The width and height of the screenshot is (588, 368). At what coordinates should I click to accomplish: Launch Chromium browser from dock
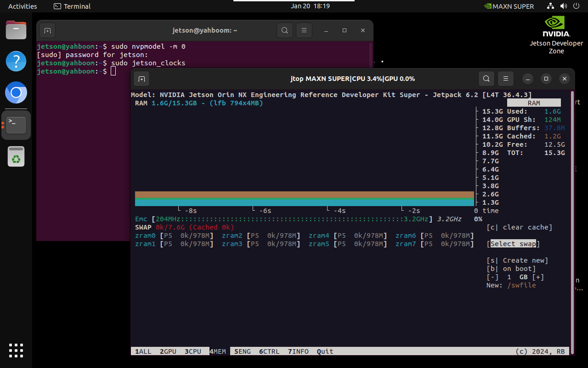click(x=16, y=93)
